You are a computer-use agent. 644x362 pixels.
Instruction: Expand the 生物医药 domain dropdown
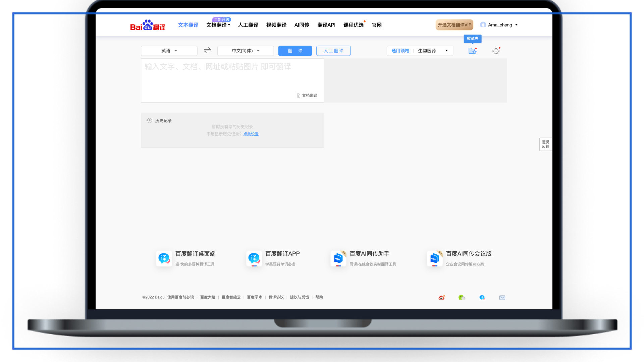click(433, 51)
